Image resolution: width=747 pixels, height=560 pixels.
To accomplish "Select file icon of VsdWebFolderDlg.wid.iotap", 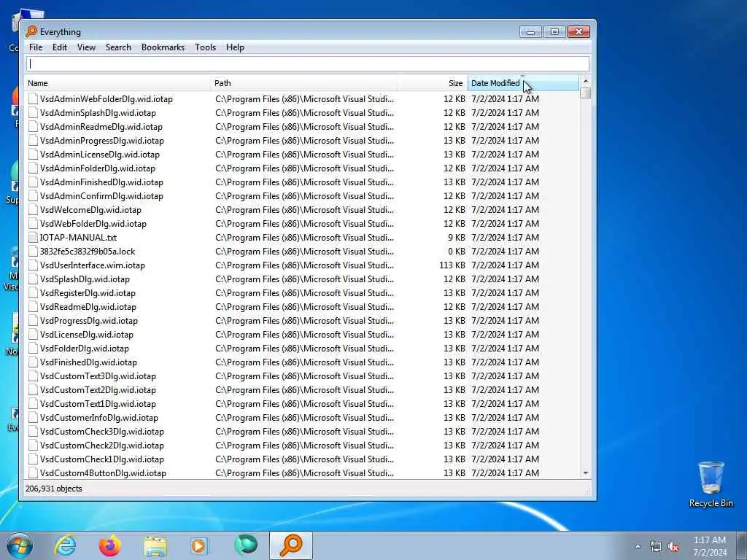I will pyautogui.click(x=33, y=223).
